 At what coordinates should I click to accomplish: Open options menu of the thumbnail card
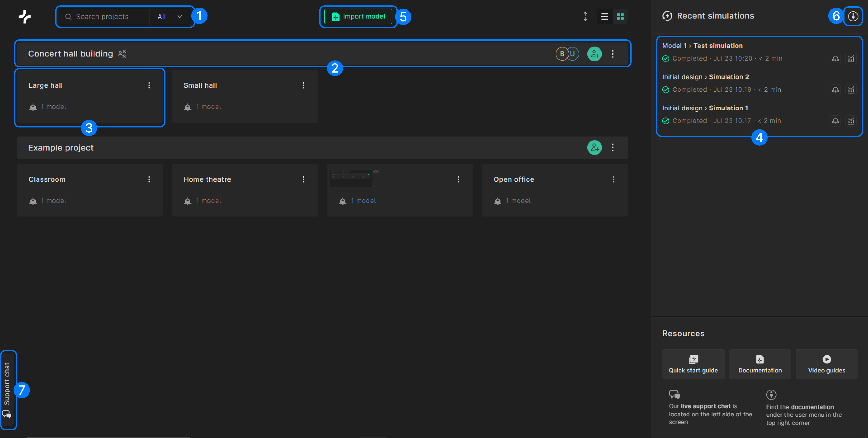pyautogui.click(x=459, y=179)
